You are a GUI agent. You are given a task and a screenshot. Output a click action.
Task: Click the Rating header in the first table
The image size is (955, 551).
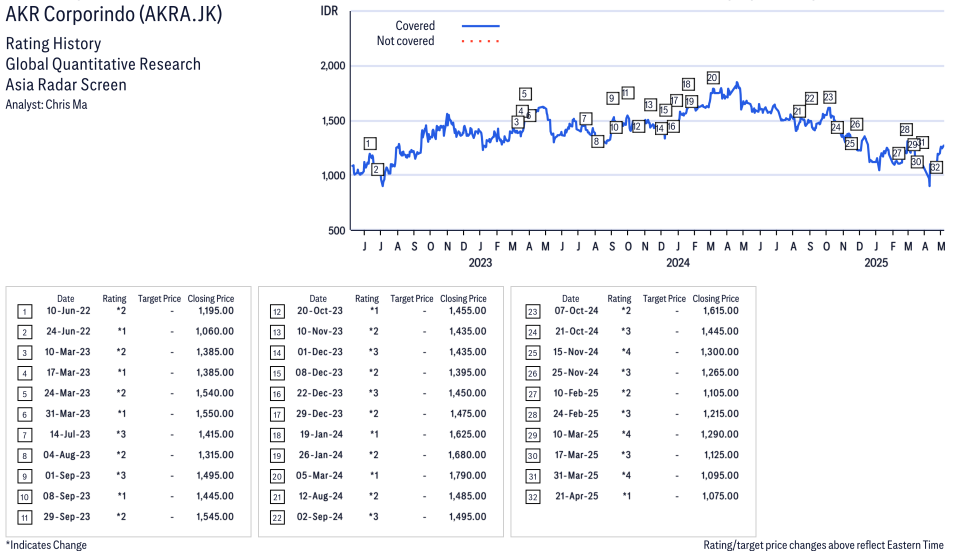[115, 299]
